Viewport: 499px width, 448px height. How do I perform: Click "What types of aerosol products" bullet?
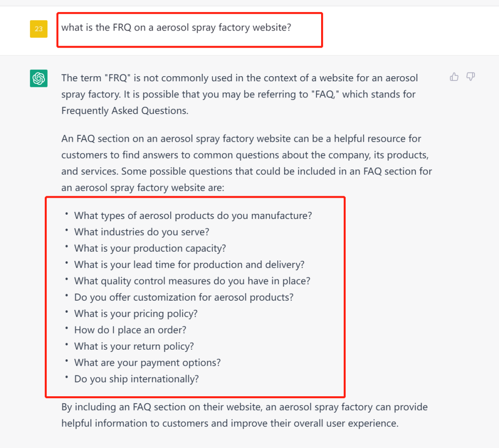coord(193,216)
